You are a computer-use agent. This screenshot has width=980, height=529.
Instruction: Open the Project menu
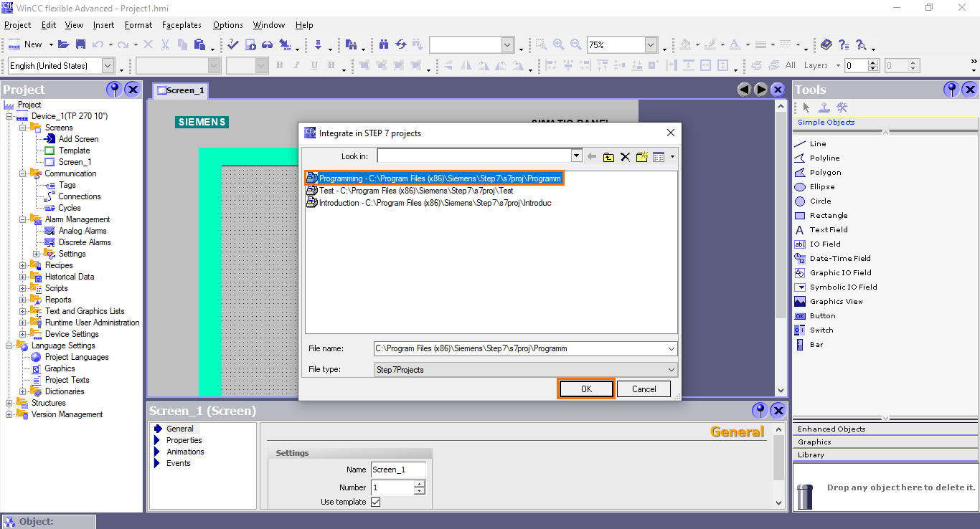[18, 25]
